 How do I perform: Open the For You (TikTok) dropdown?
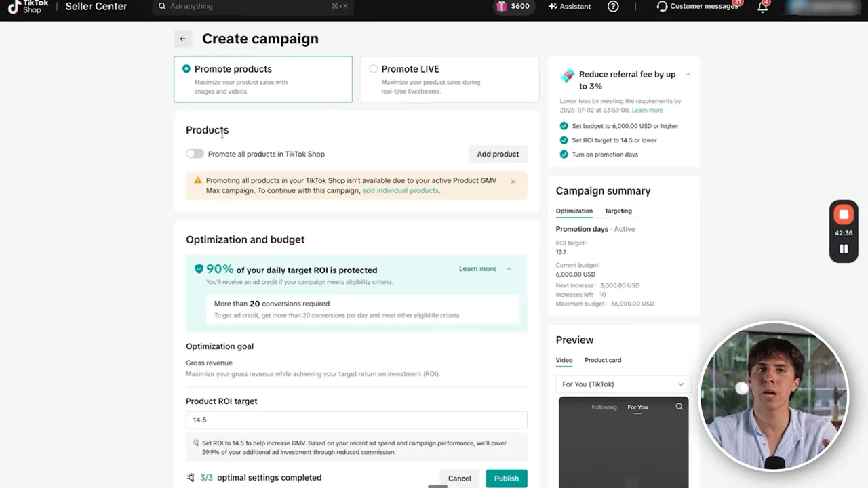pyautogui.click(x=623, y=384)
